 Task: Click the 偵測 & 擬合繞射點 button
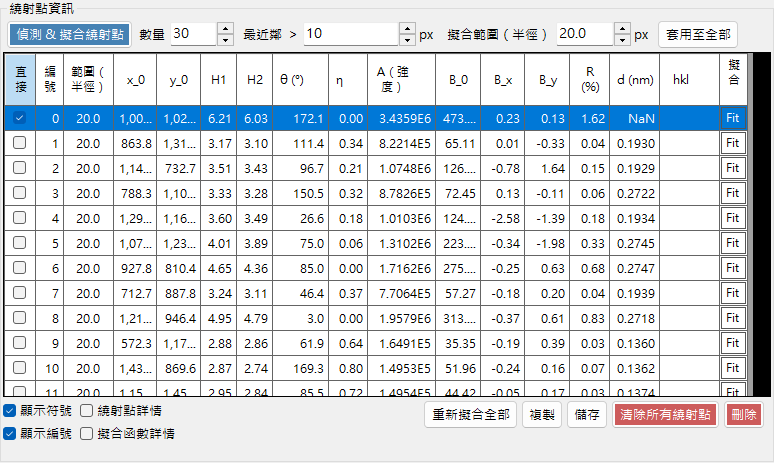[x=70, y=35]
